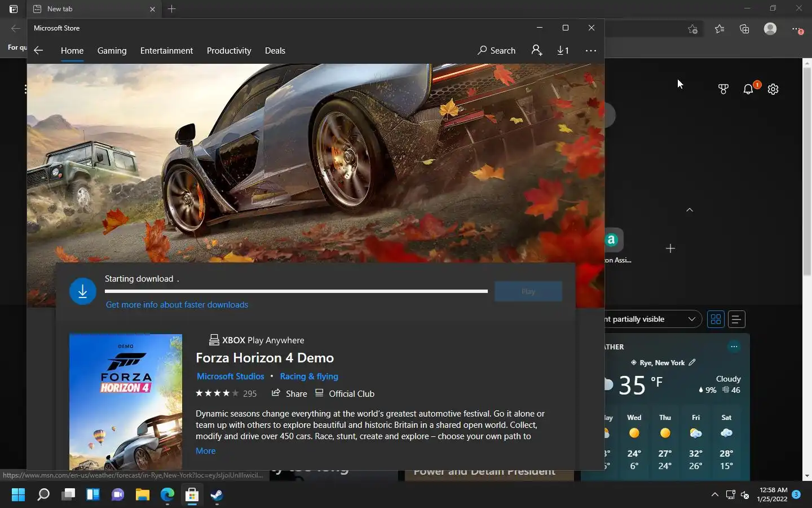
Task: Open Widgets from the taskbar
Action: click(93, 495)
